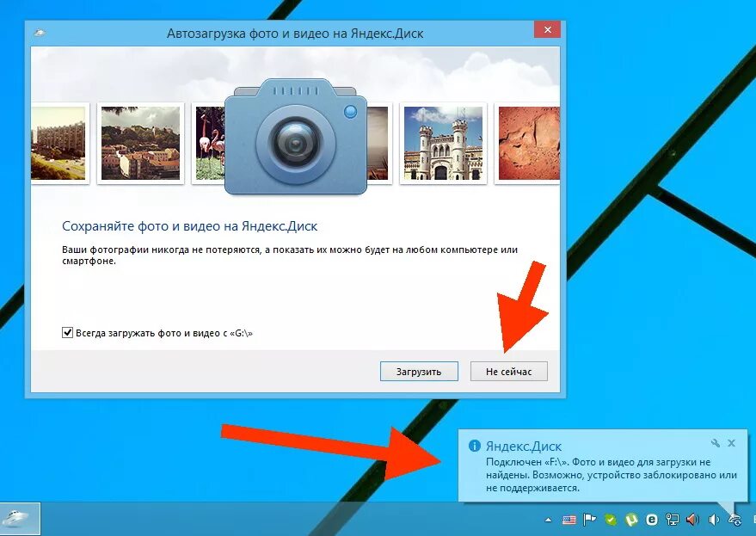The image size is (756, 536).
Task: Close the Автозагрузка dialog window
Action: point(547,30)
